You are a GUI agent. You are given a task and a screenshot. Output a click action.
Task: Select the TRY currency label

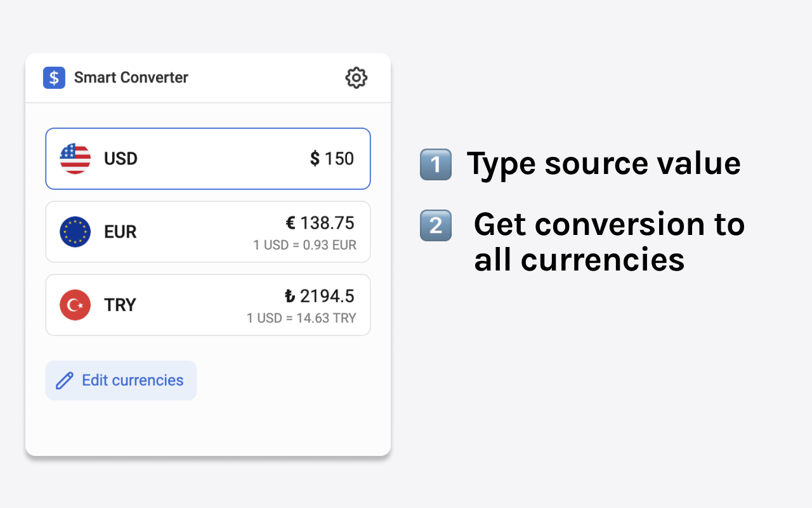point(121,305)
